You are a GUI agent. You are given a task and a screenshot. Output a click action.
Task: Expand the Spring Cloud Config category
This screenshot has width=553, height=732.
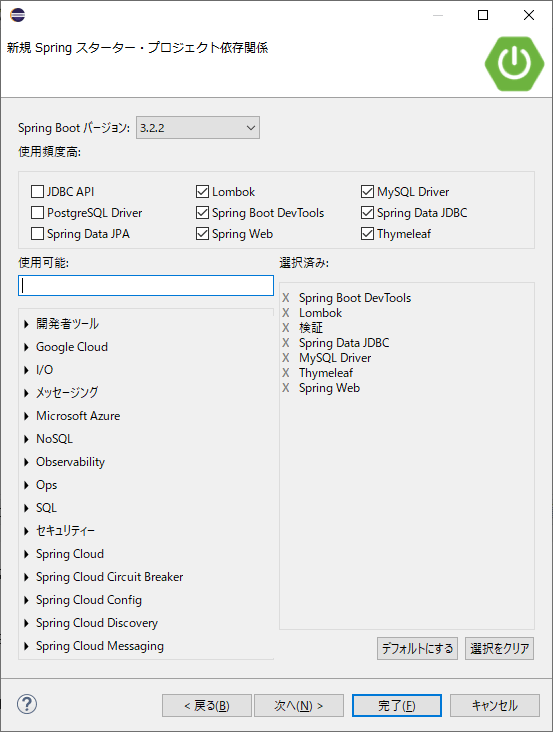tap(27, 600)
